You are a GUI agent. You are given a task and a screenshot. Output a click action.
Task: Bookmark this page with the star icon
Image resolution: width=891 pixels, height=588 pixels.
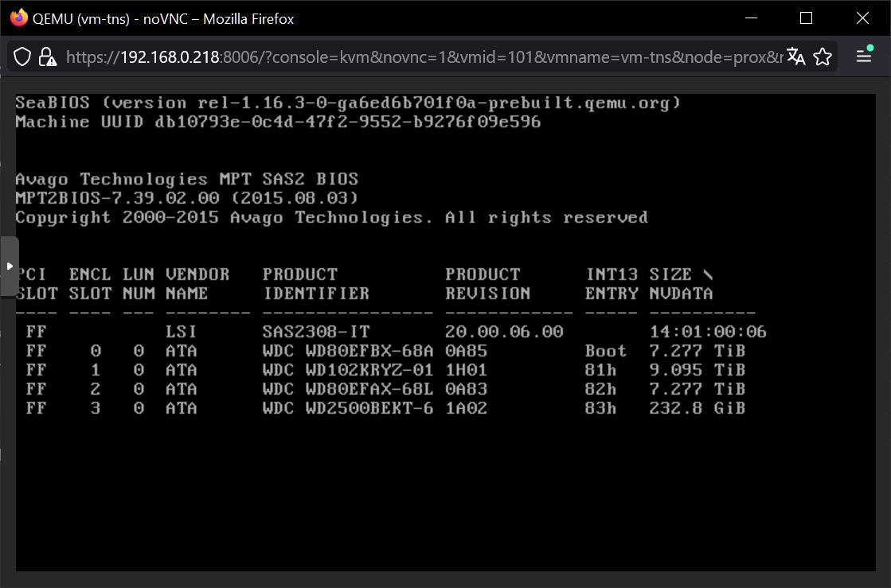pyautogui.click(x=823, y=56)
